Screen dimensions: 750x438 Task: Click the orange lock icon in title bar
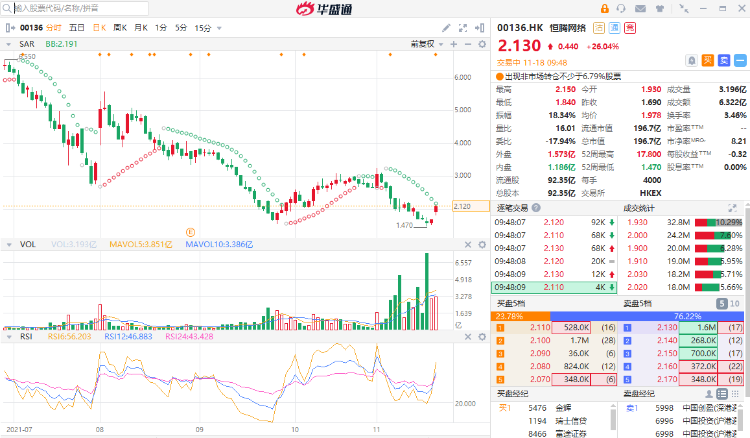click(605, 8)
